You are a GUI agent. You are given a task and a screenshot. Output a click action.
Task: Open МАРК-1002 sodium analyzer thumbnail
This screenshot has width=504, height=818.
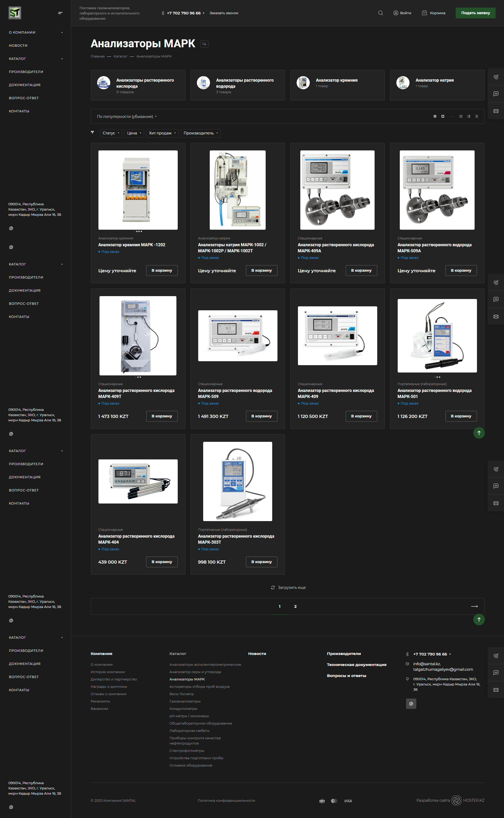pos(238,190)
